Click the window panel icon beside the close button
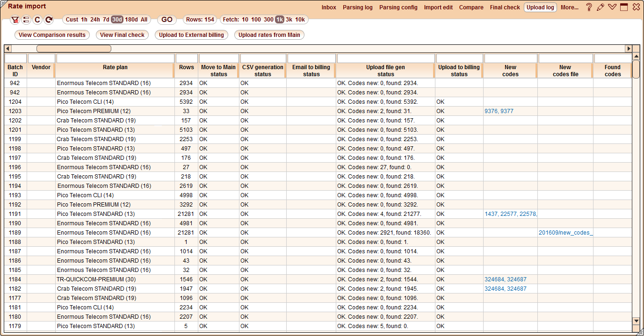644x336 pixels. point(624,7)
